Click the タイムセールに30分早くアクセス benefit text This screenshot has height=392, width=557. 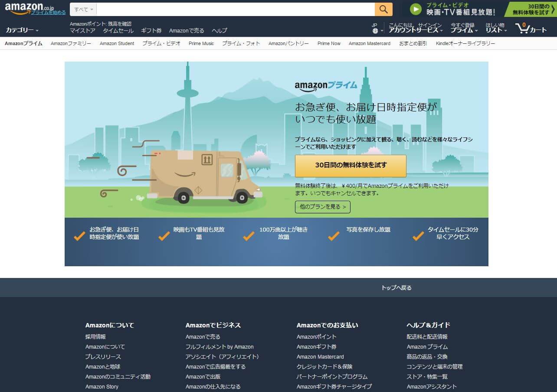coord(453,233)
